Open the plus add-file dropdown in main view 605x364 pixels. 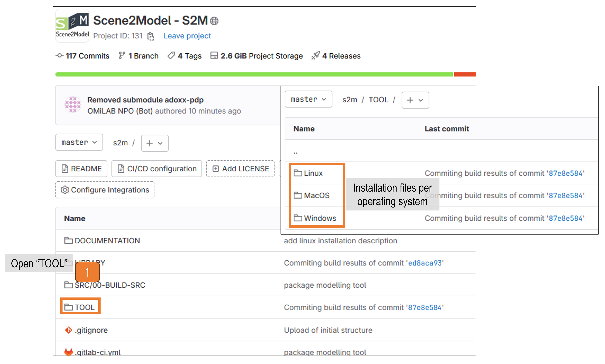[x=155, y=143]
